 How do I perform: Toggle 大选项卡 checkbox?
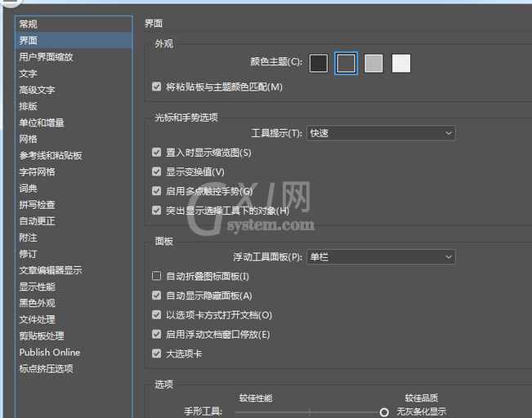point(156,354)
